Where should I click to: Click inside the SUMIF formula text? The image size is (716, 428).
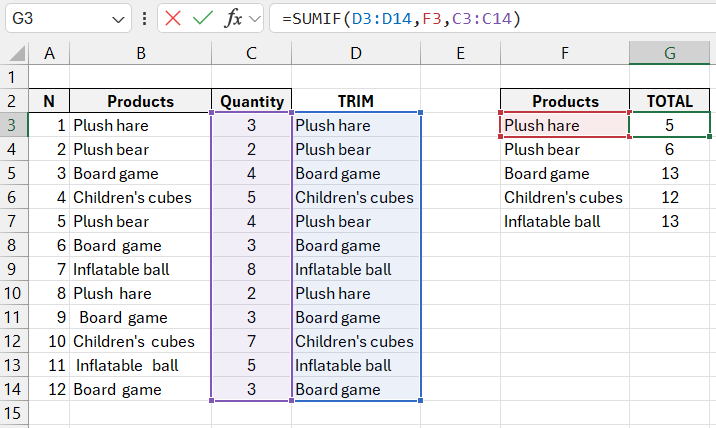click(x=400, y=18)
